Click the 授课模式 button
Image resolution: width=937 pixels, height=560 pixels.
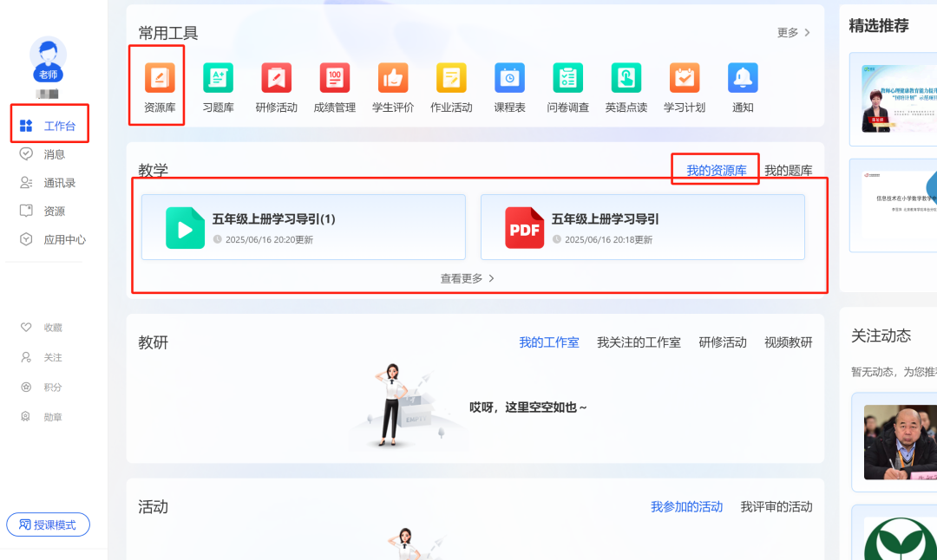pos(49,524)
